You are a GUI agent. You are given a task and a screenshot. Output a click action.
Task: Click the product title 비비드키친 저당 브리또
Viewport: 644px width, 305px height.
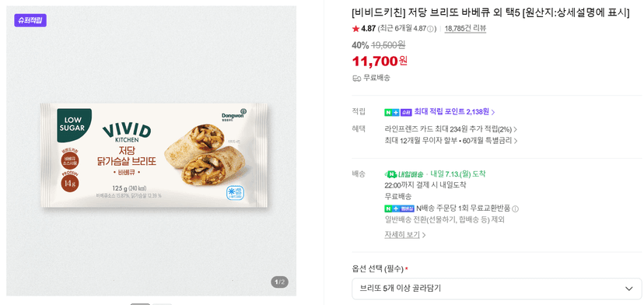pos(491,12)
